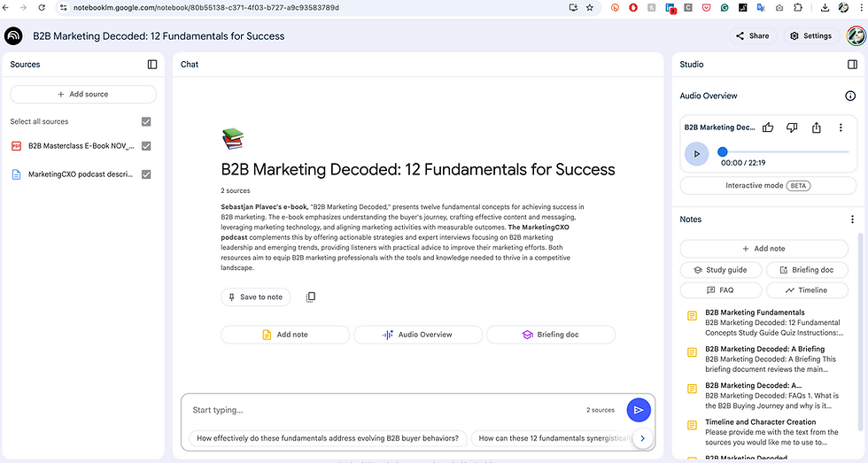Click the install app icon in address bar

tap(573, 8)
